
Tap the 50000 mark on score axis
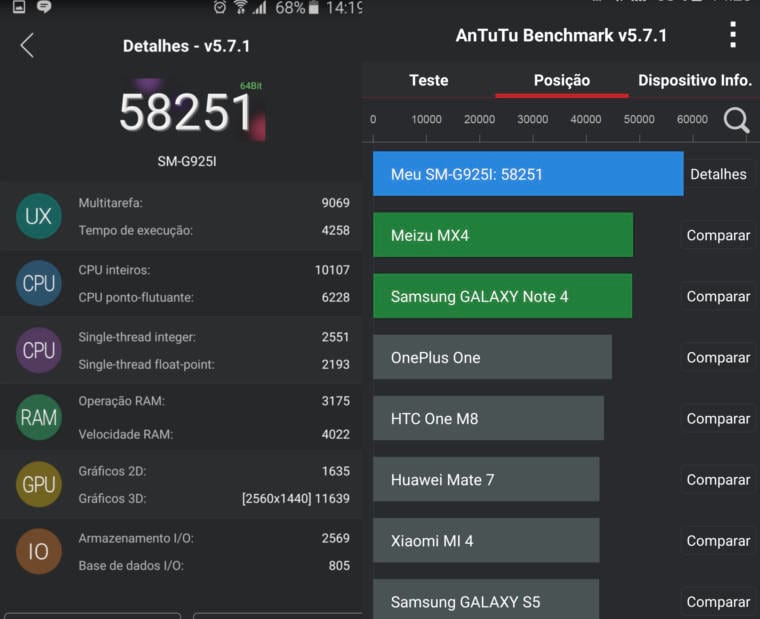coord(639,119)
